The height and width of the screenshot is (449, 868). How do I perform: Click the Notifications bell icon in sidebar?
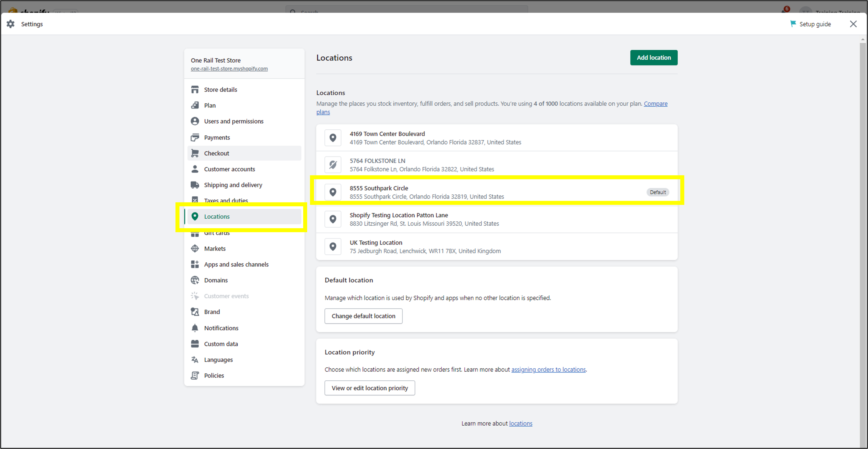tap(195, 328)
